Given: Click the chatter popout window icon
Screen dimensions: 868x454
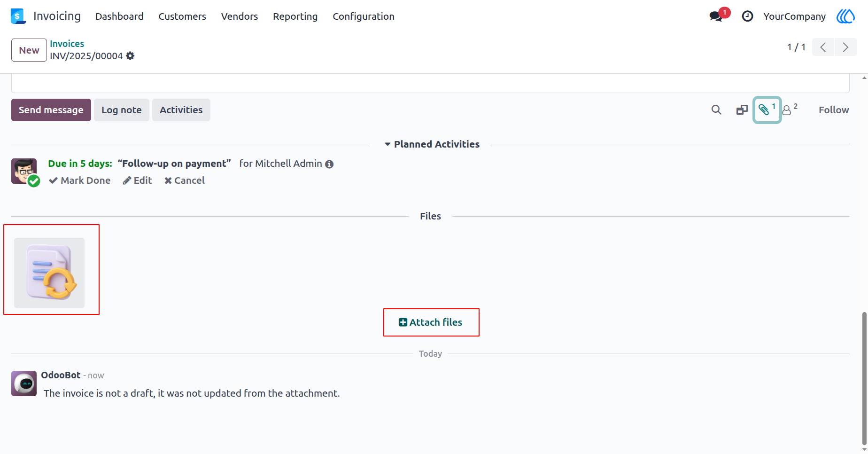Looking at the screenshot, I should point(742,110).
